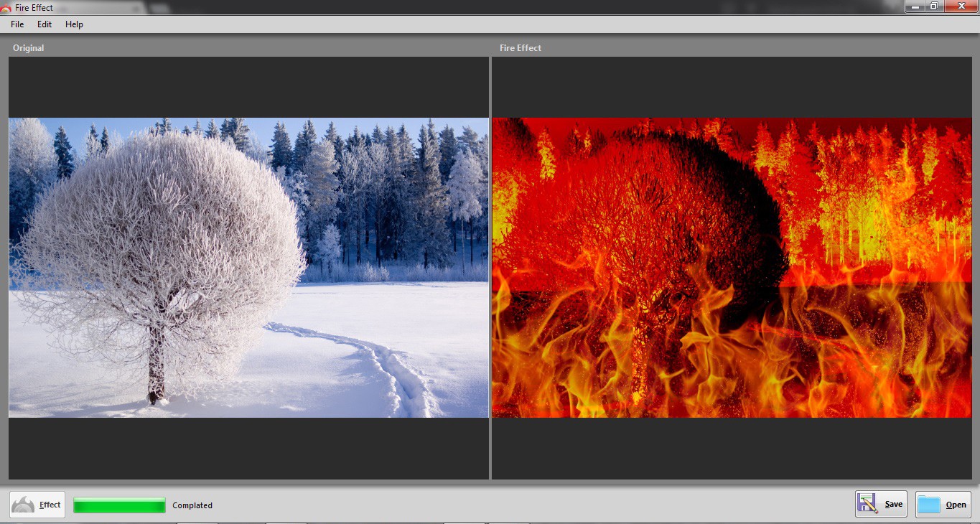
Task: Maximize the Fire Effect window
Action: (934, 6)
